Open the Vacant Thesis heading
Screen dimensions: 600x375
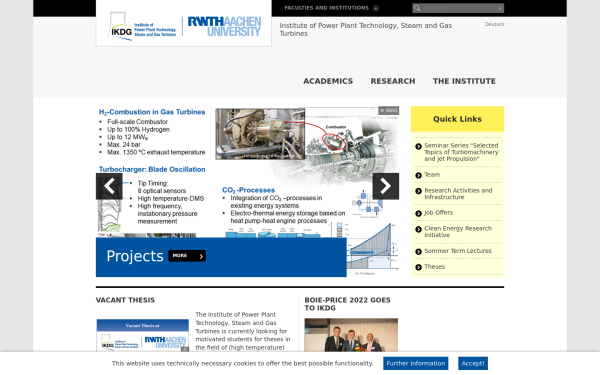[125, 300]
